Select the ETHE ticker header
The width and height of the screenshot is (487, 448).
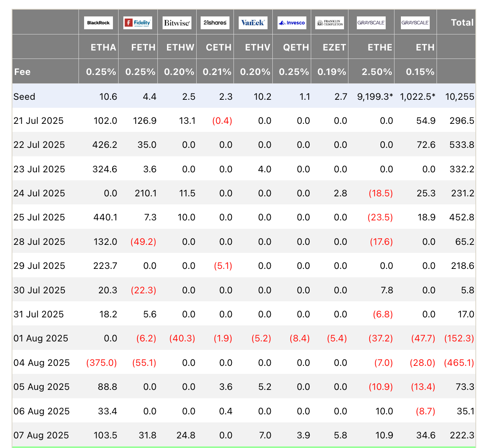pyautogui.click(x=380, y=47)
